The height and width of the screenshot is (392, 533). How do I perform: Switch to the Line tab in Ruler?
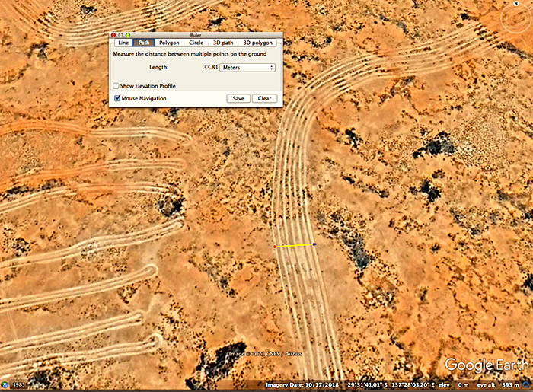pos(123,43)
